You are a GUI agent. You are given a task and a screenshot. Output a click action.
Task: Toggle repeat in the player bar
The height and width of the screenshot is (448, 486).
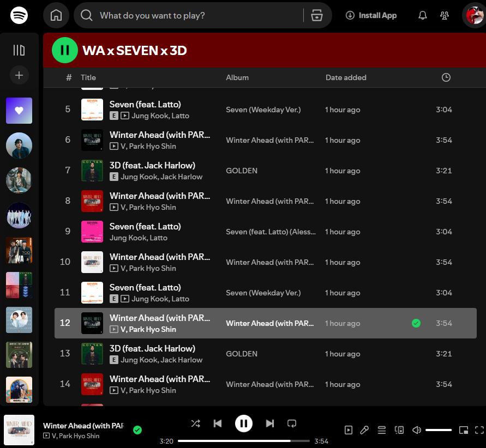tap(292, 423)
